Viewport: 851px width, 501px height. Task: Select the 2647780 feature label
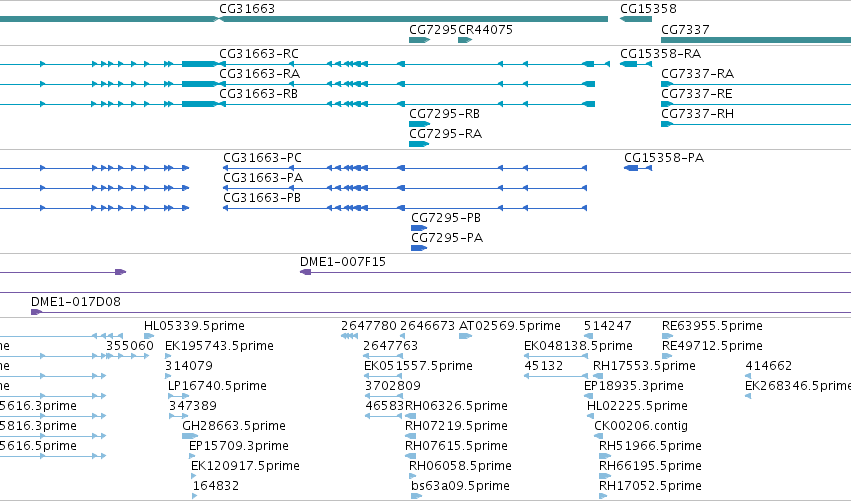(x=369, y=326)
